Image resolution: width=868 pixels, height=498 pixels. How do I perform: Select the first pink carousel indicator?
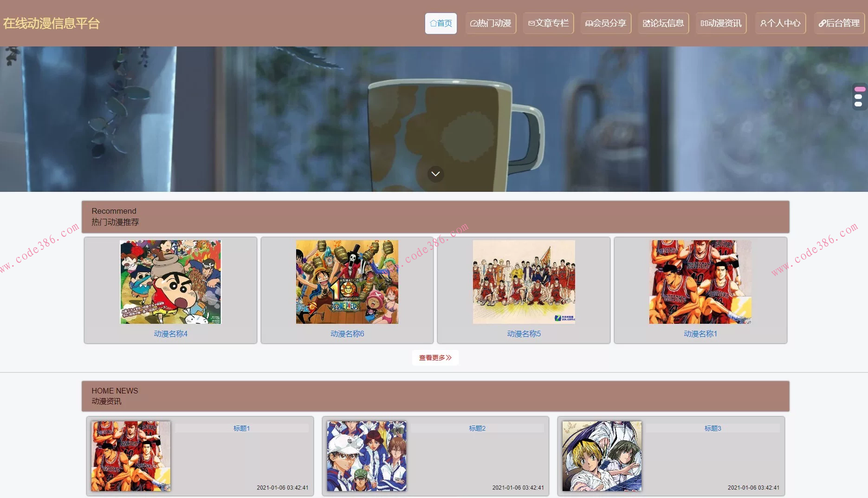860,89
